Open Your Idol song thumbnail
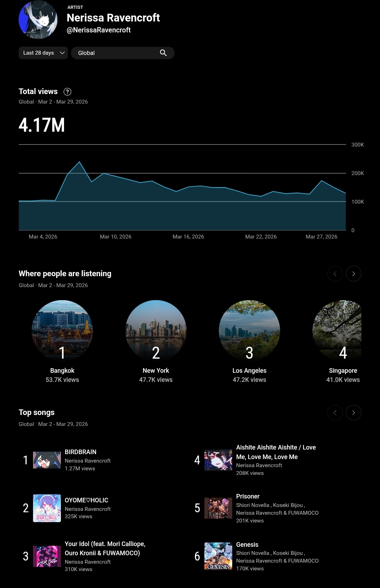Image resolution: width=380 pixels, height=588 pixels. (47, 556)
